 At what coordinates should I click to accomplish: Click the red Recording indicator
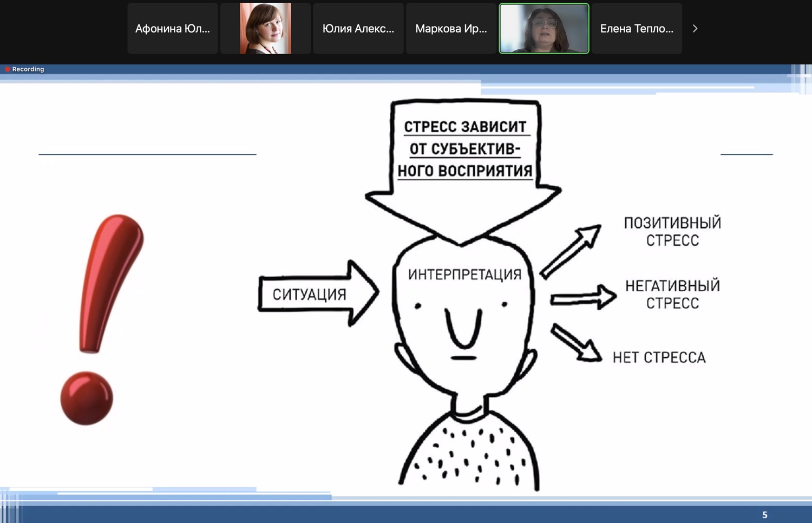(25, 69)
